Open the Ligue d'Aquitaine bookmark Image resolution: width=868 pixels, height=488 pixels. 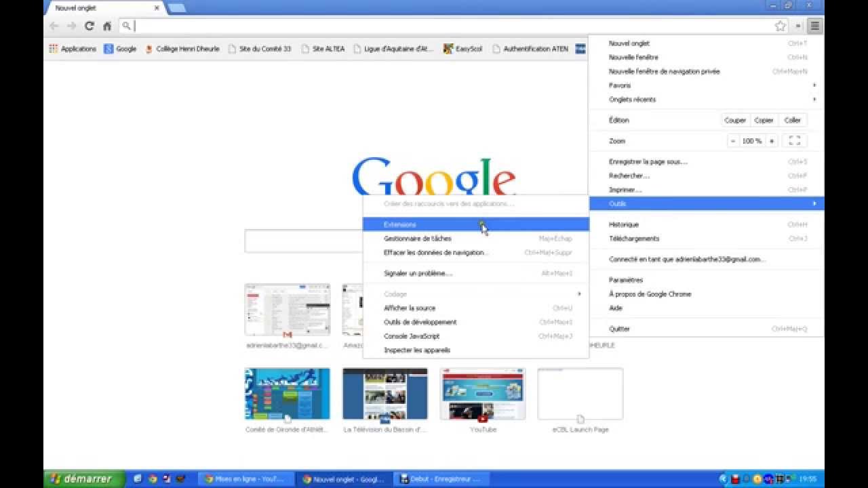[x=393, y=49]
